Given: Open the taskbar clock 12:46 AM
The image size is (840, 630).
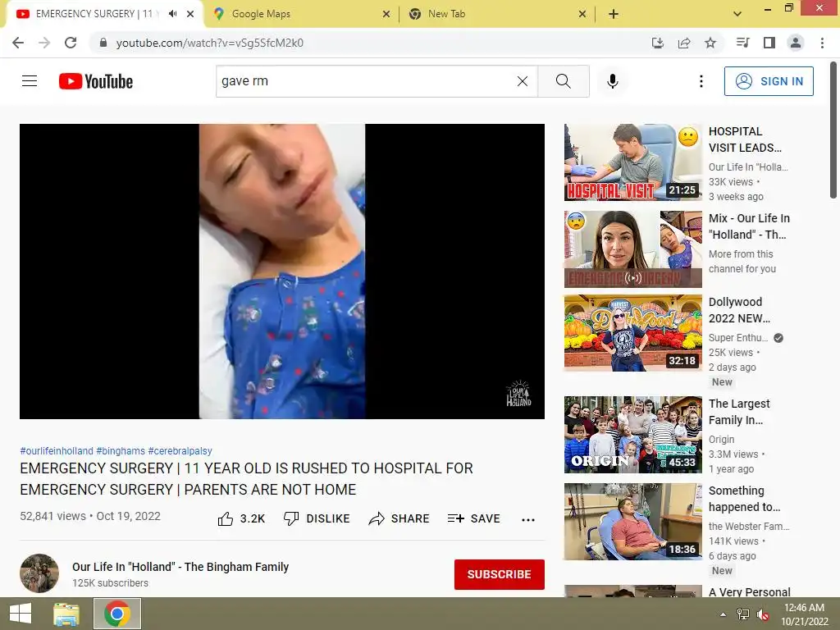Looking at the screenshot, I should tap(804, 614).
